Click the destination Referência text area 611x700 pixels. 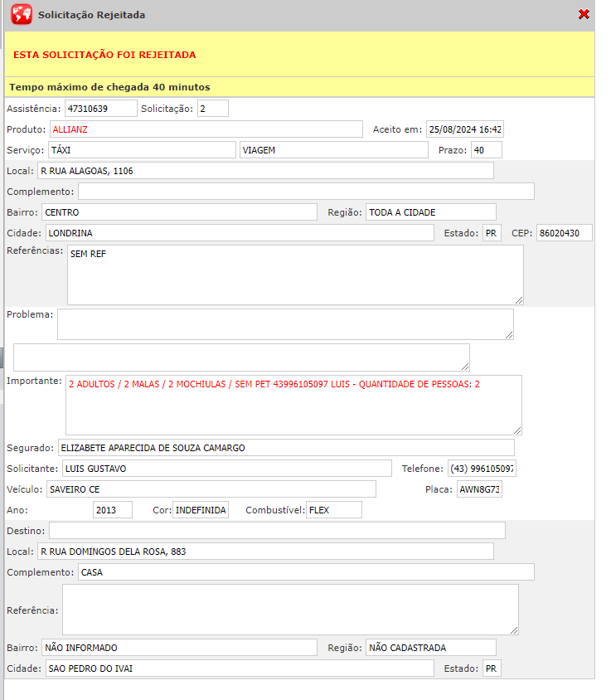click(x=290, y=610)
